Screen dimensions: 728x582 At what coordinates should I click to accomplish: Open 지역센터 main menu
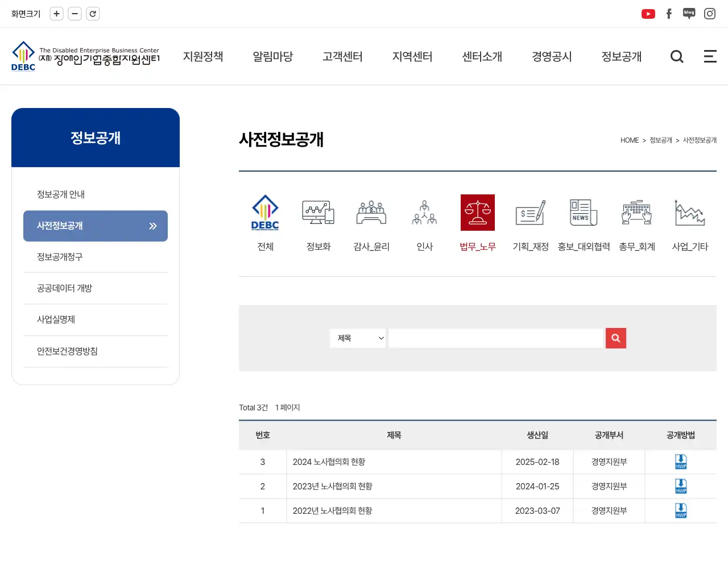coord(412,56)
